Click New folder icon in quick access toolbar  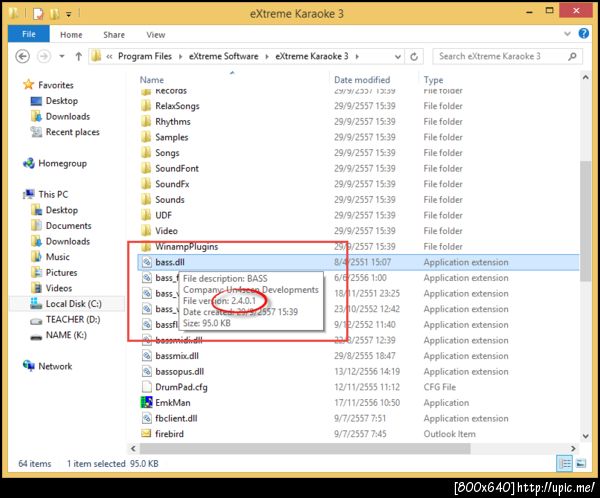pos(54,14)
